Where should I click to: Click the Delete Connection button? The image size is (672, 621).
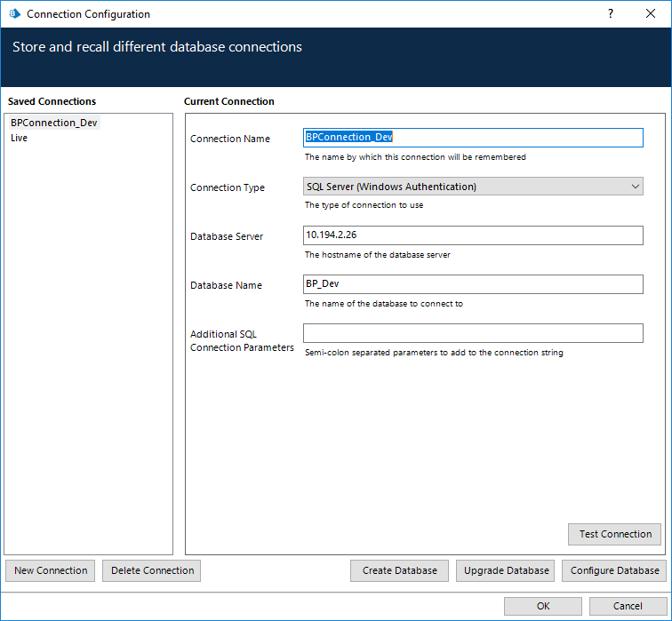152,570
